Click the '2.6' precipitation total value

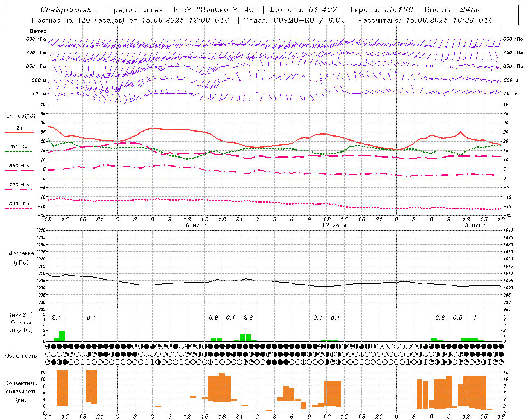pos(248,317)
